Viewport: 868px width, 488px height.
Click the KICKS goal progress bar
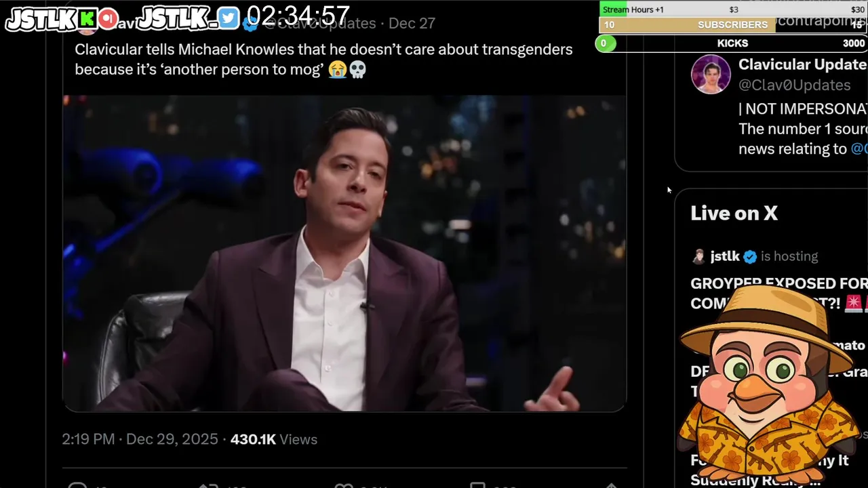click(x=731, y=43)
